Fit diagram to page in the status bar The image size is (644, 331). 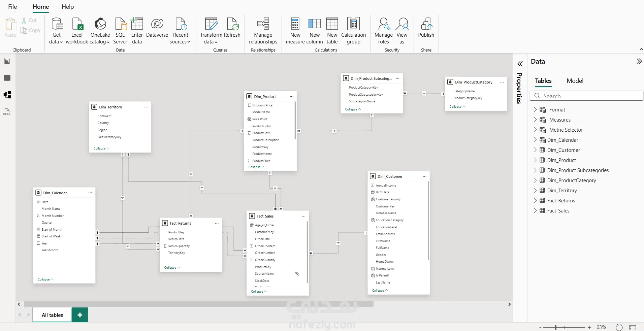point(633,327)
